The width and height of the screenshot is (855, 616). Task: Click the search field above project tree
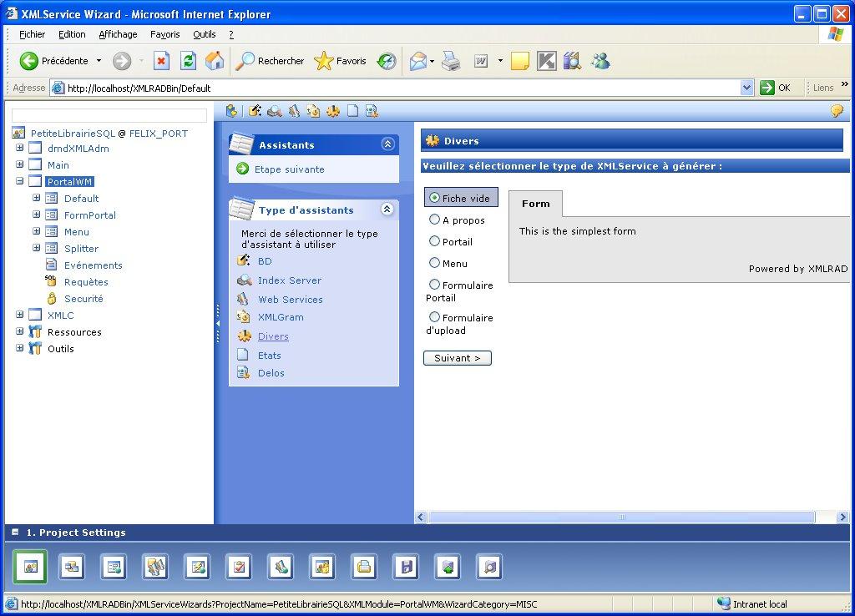tap(109, 115)
